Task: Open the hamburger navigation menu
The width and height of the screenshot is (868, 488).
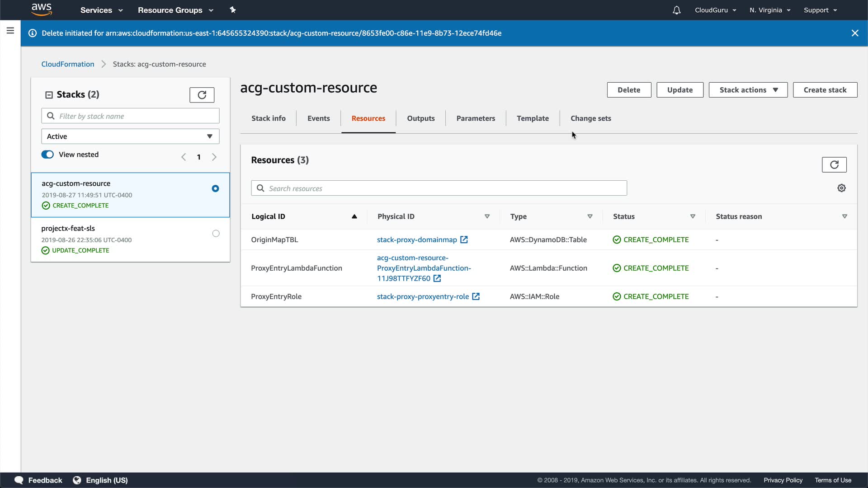Action: pyautogui.click(x=10, y=31)
